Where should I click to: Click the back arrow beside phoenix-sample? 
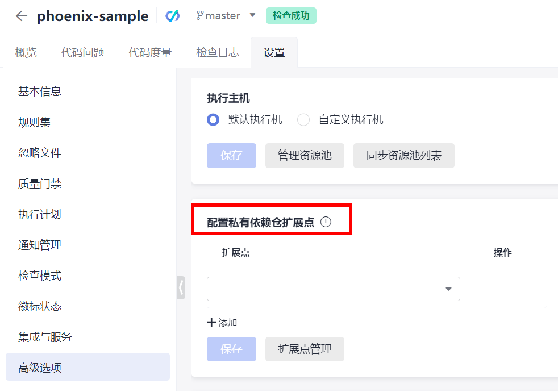22,16
